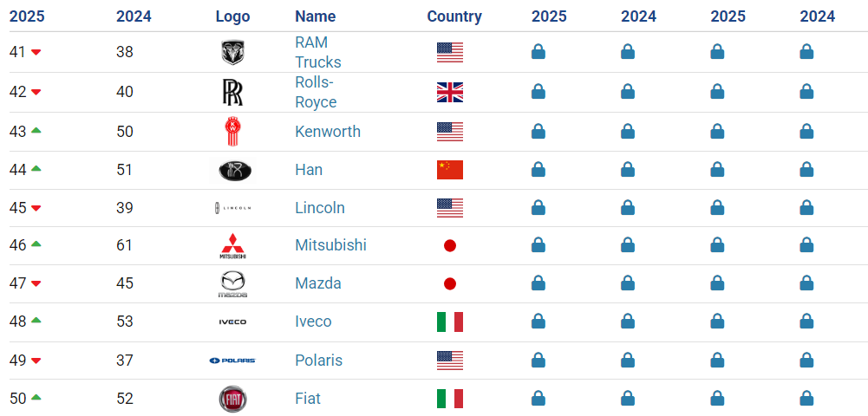Click the Polaris logo

coord(232,361)
